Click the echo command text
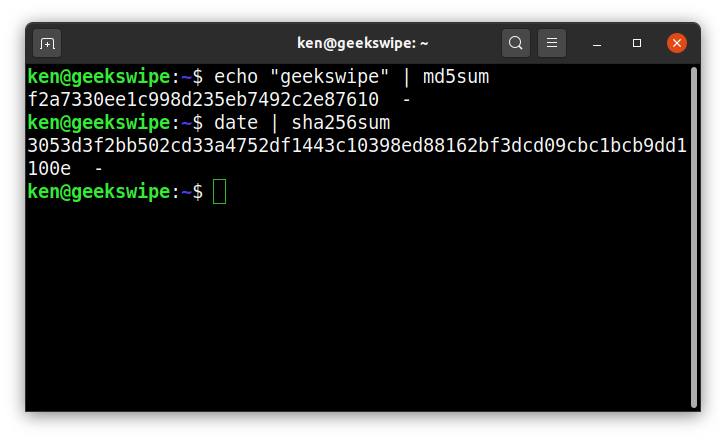This screenshot has height=440, width=726. coord(236,76)
